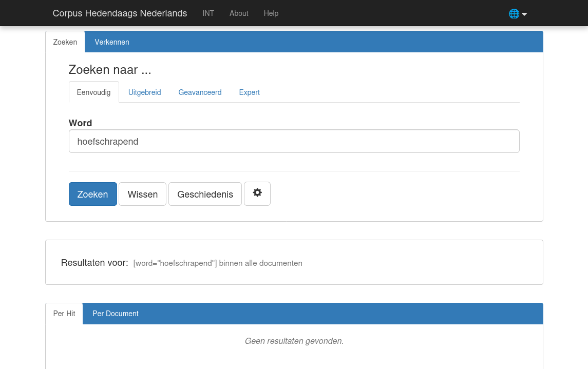Switch to Per Document results tab
The image size is (588, 369).
[116, 314]
